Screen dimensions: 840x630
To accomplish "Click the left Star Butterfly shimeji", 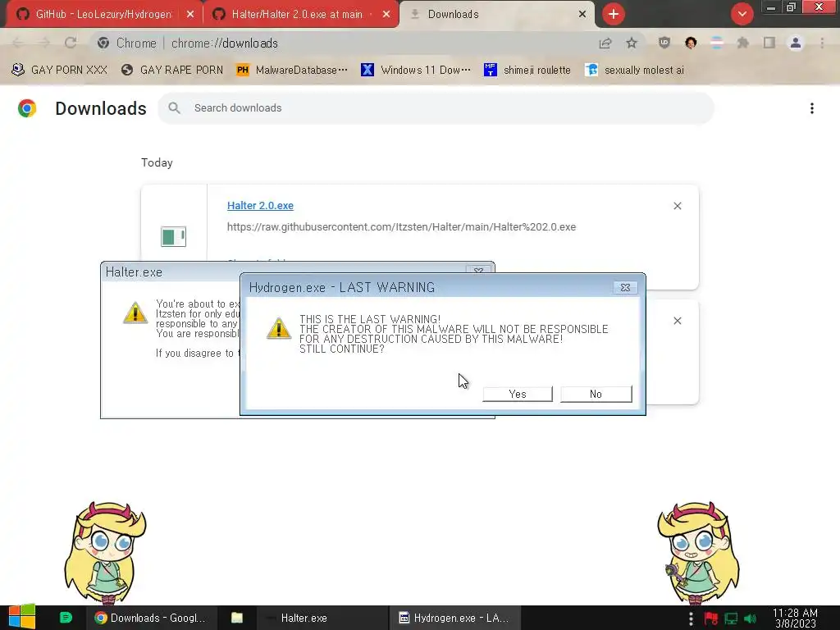I will pos(105,552).
